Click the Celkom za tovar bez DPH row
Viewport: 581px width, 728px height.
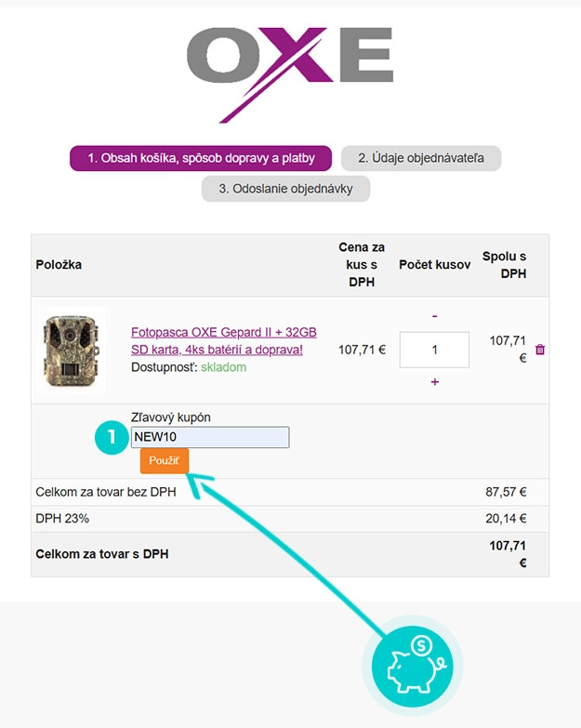(290, 492)
